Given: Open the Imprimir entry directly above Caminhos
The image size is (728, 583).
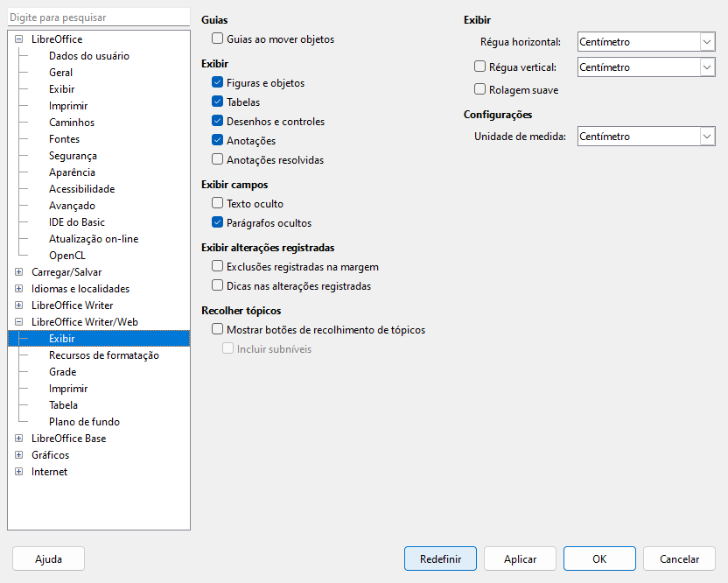Looking at the screenshot, I should coord(68,106).
